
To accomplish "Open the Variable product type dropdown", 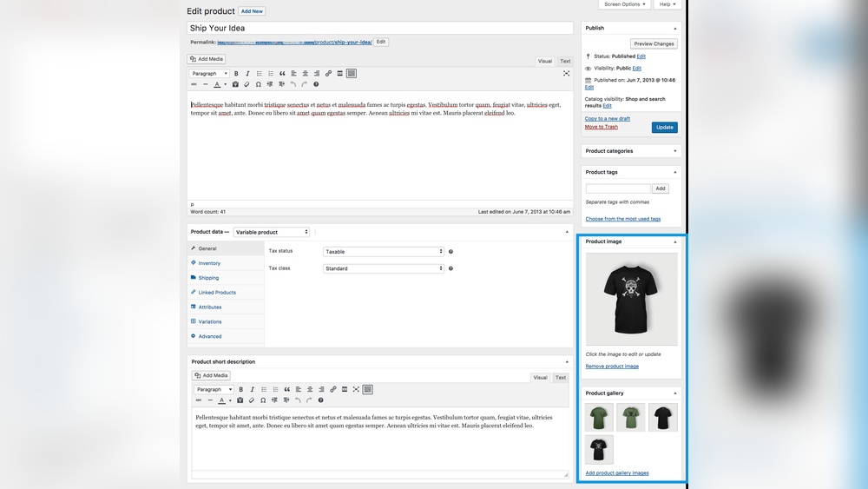I will [271, 232].
